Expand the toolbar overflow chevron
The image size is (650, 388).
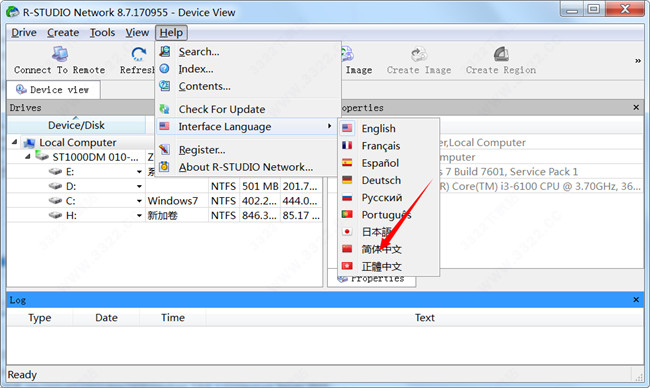tap(638, 61)
